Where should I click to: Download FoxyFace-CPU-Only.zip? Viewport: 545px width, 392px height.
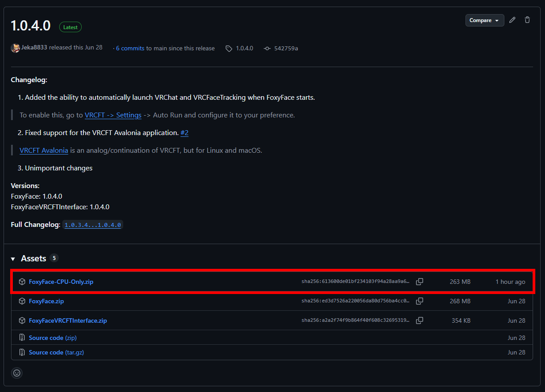click(x=61, y=282)
